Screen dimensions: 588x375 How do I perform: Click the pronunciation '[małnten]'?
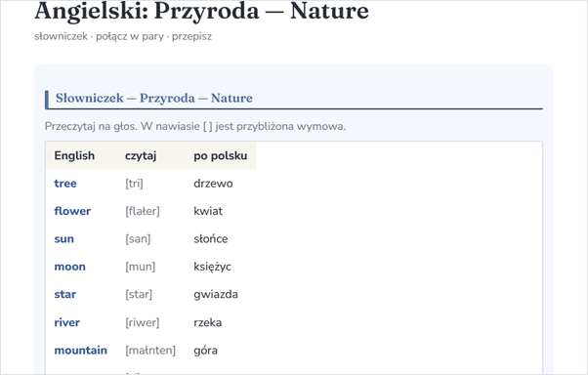(150, 351)
